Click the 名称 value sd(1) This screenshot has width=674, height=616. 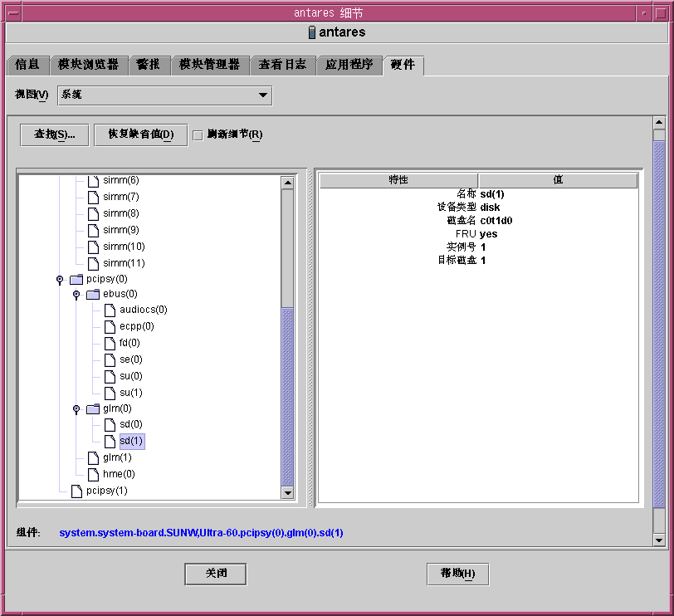click(x=492, y=194)
